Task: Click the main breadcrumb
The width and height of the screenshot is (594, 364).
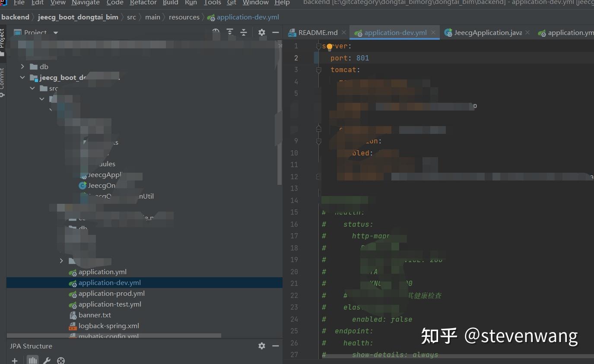Action: click(x=152, y=17)
